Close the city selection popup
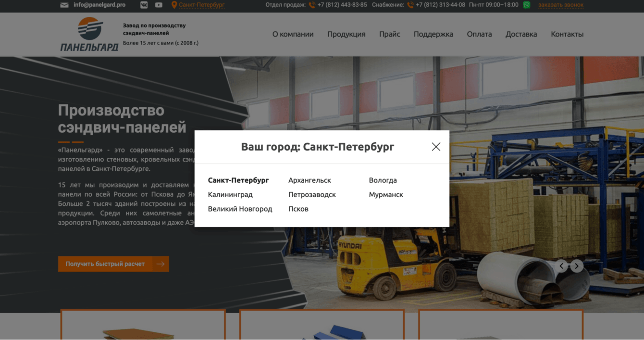The width and height of the screenshot is (644, 340). click(436, 147)
